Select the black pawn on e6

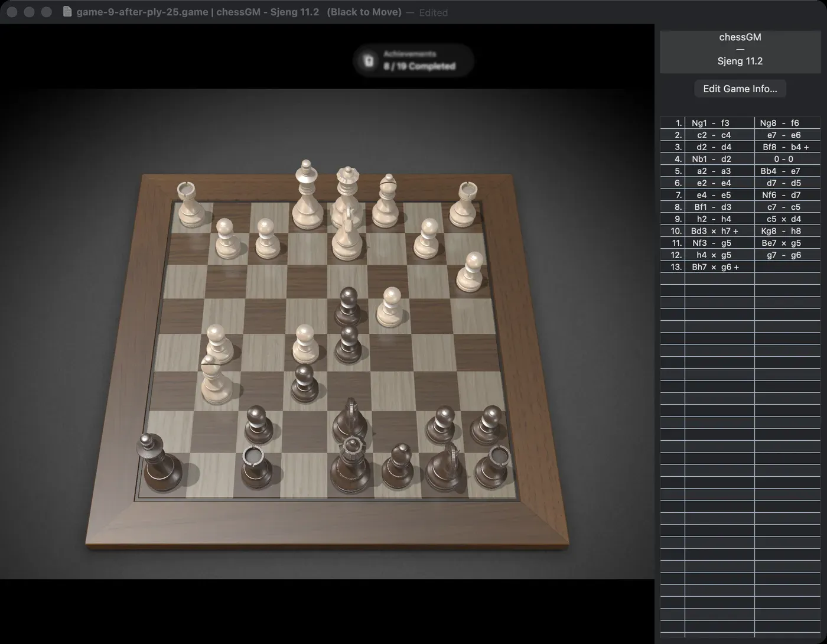click(305, 384)
